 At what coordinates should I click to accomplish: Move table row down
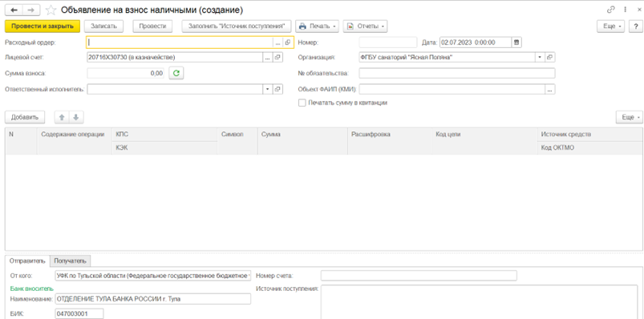pyautogui.click(x=76, y=117)
